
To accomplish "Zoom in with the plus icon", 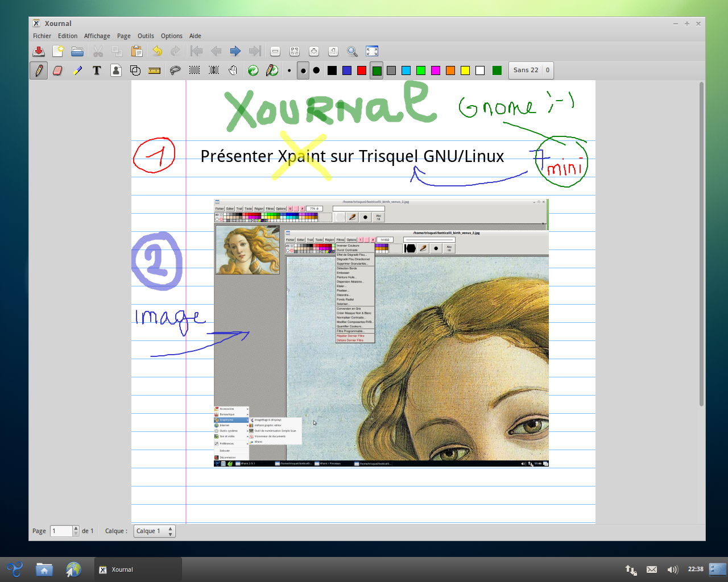I will 314,51.
